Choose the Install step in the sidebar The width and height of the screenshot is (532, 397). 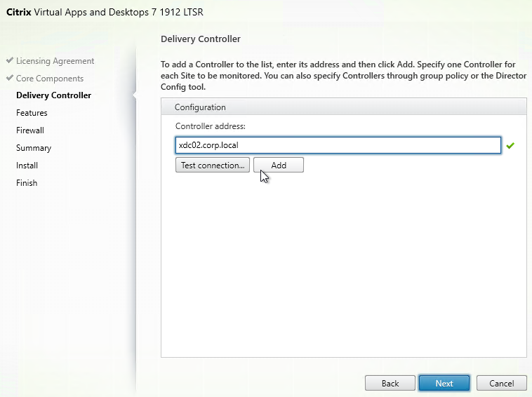pyautogui.click(x=27, y=166)
